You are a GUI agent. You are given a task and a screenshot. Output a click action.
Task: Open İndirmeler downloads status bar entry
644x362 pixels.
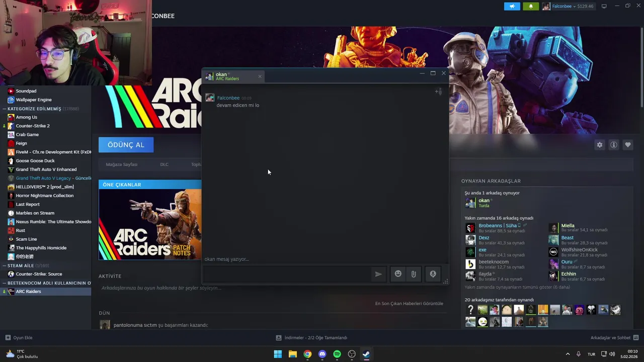pos(311,338)
